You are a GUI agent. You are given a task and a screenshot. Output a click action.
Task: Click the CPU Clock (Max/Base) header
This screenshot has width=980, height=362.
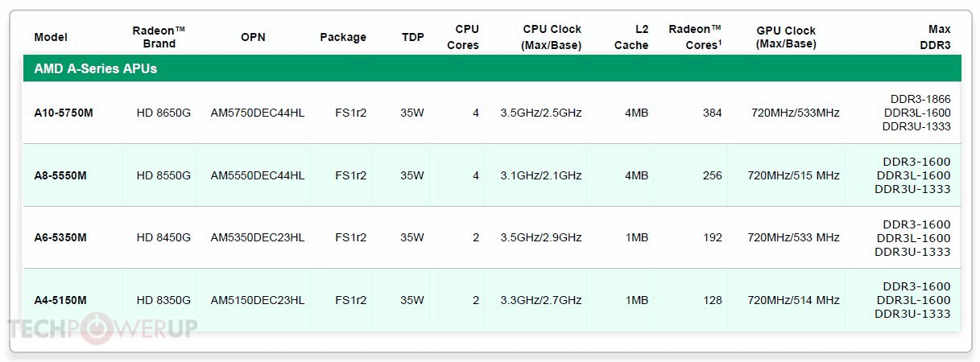[552, 37]
